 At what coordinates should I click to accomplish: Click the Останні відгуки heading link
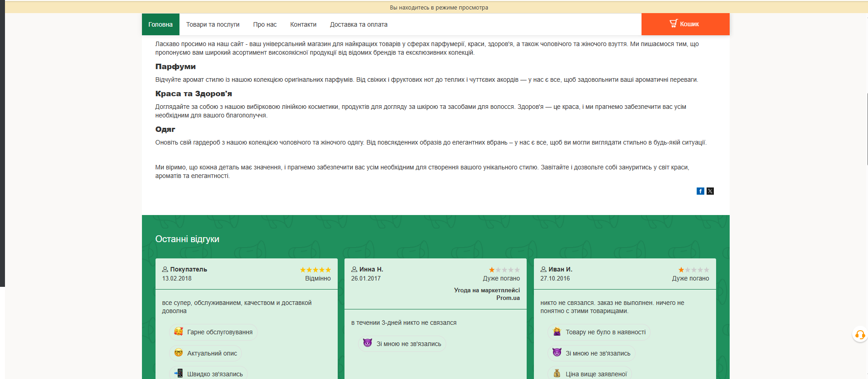point(187,239)
